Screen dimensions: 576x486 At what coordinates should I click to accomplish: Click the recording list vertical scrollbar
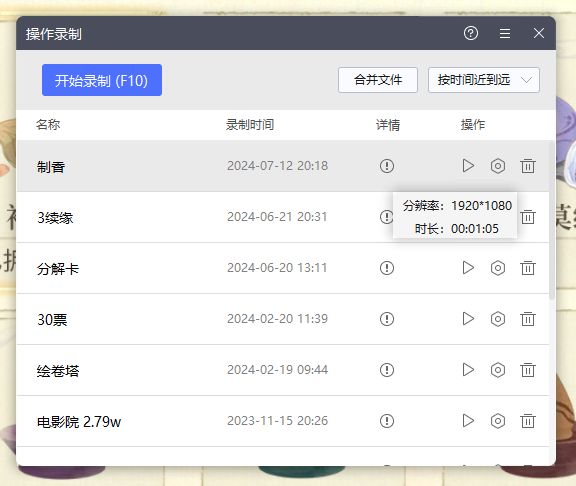552,220
